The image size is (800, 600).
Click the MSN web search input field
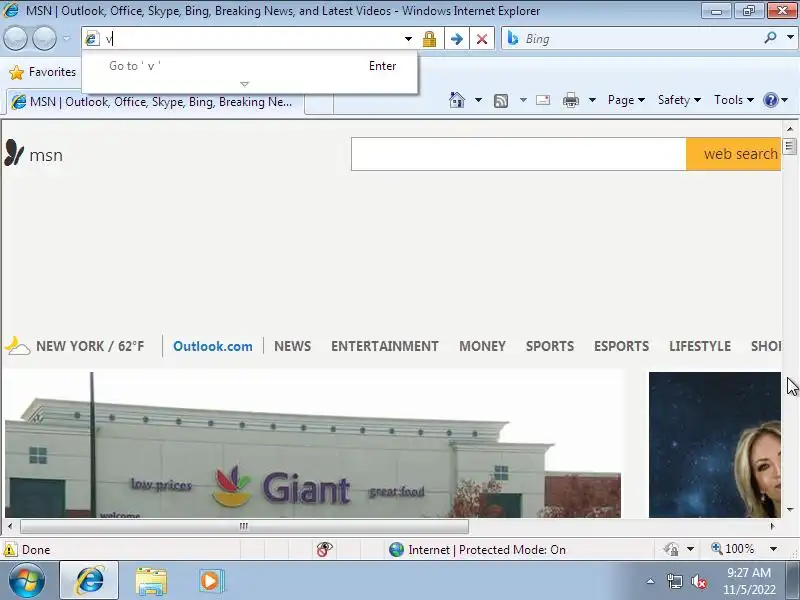pyautogui.click(x=518, y=154)
